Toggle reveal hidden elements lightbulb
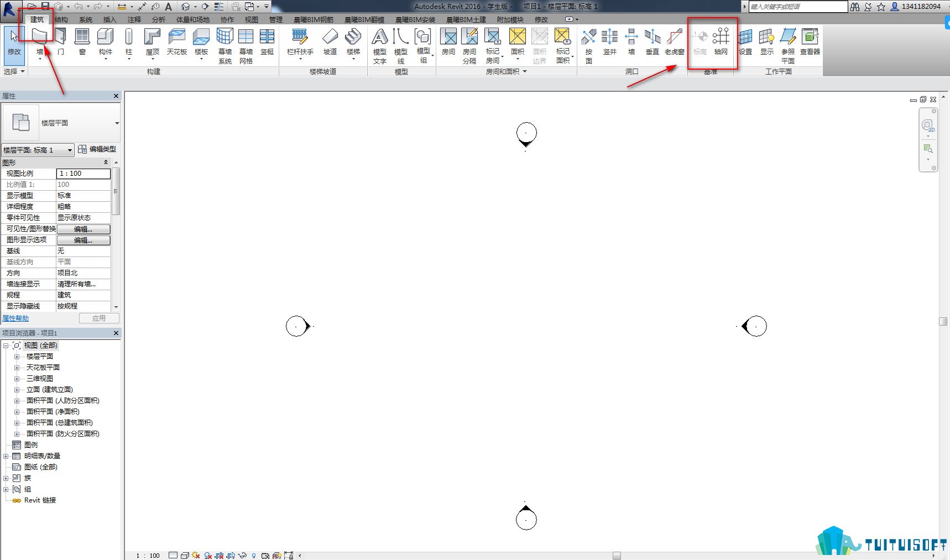This screenshot has height=560, width=950. pyautogui.click(x=254, y=556)
